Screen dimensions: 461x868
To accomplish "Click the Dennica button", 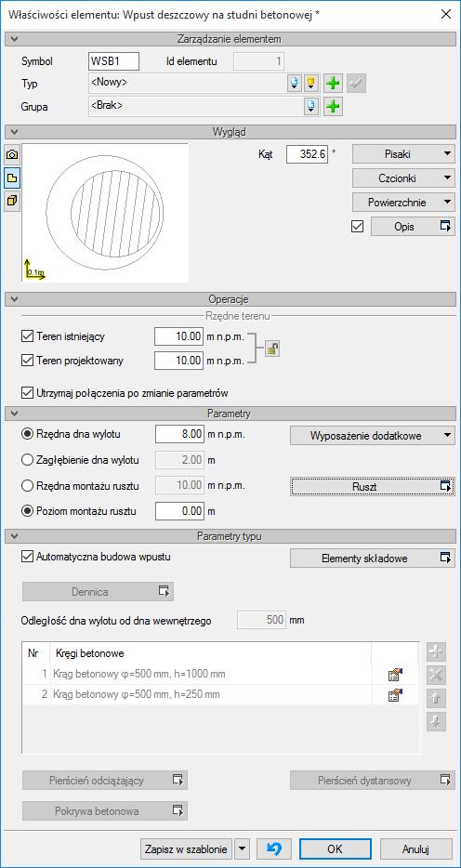I will (98, 592).
